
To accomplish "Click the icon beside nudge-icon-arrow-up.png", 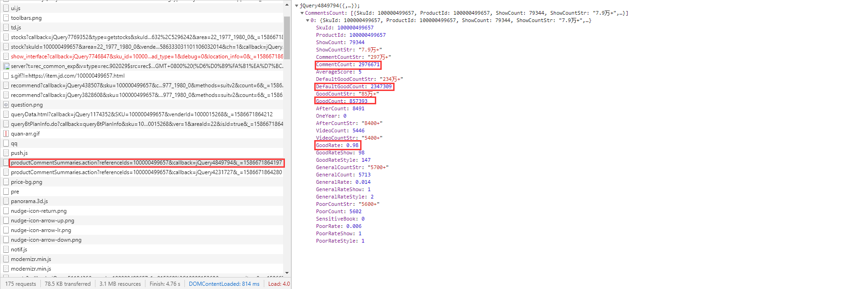I will tap(6, 221).
